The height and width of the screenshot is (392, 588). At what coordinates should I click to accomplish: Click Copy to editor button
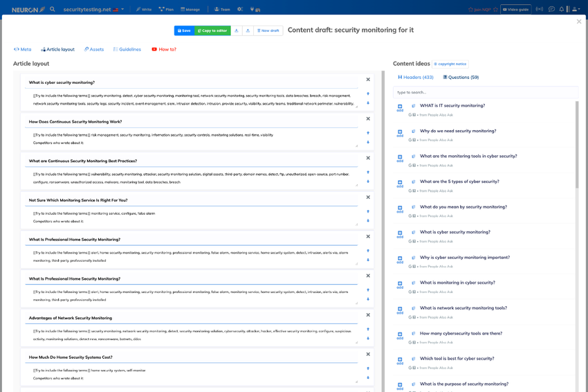pyautogui.click(x=212, y=30)
